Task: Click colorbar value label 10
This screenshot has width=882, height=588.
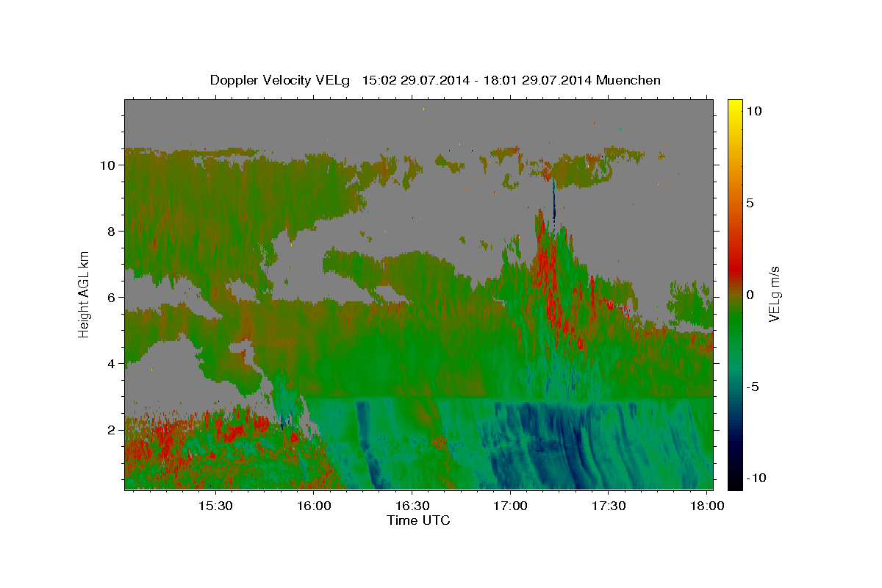Action: pyautogui.click(x=754, y=111)
